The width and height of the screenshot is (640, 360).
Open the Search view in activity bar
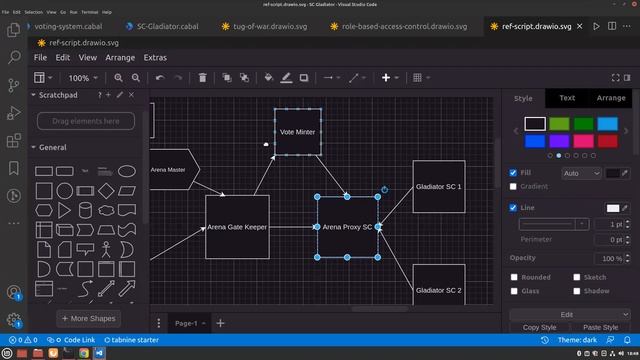click(14, 57)
